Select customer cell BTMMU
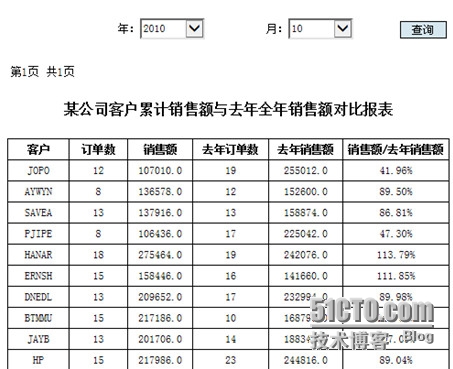The height and width of the screenshot is (369, 453). [x=38, y=318]
